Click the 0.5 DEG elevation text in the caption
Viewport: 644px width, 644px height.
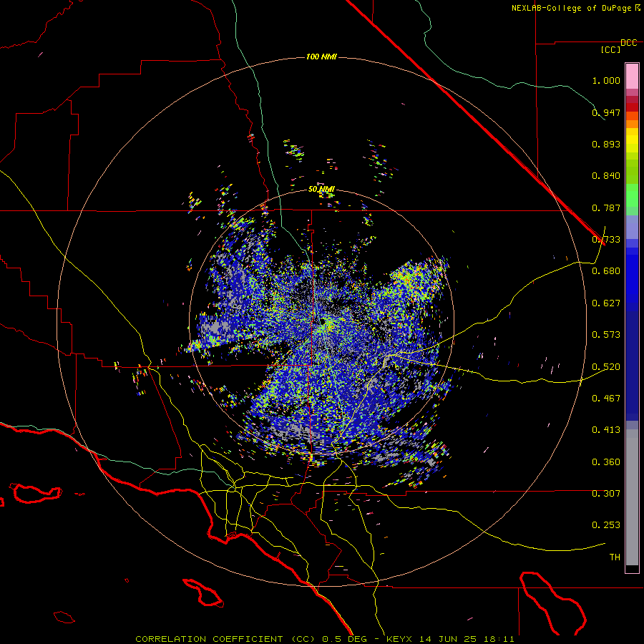click(x=346, y=639)
